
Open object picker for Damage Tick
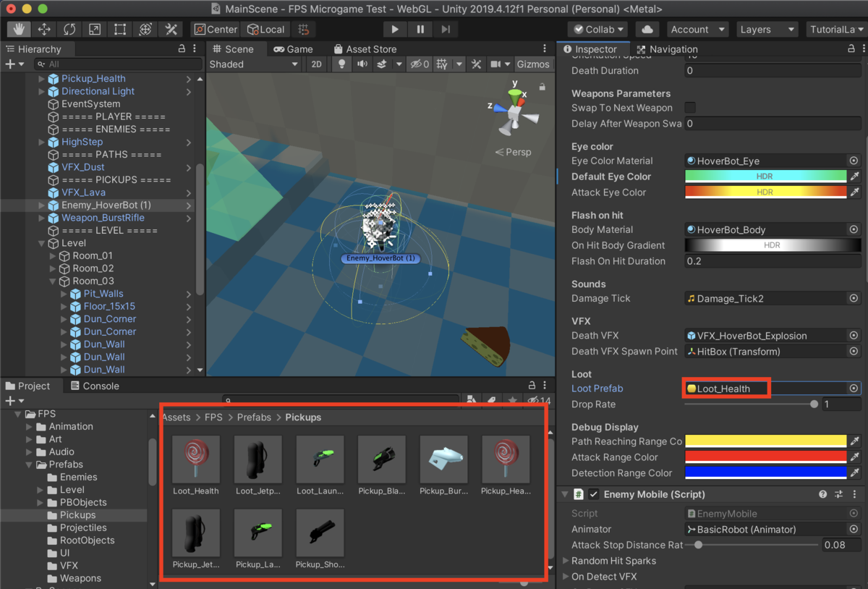click(854, 298)
